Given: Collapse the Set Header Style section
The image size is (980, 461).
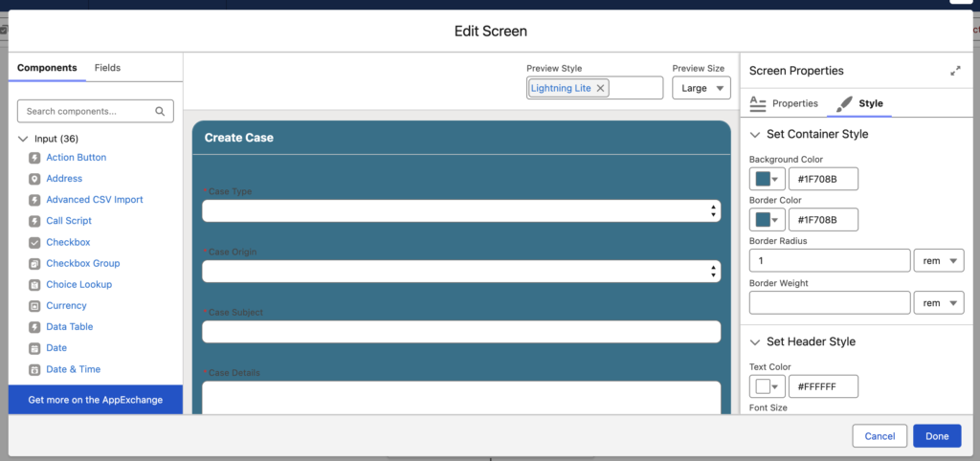Looking at the screenshot, I should pos(755,341).
